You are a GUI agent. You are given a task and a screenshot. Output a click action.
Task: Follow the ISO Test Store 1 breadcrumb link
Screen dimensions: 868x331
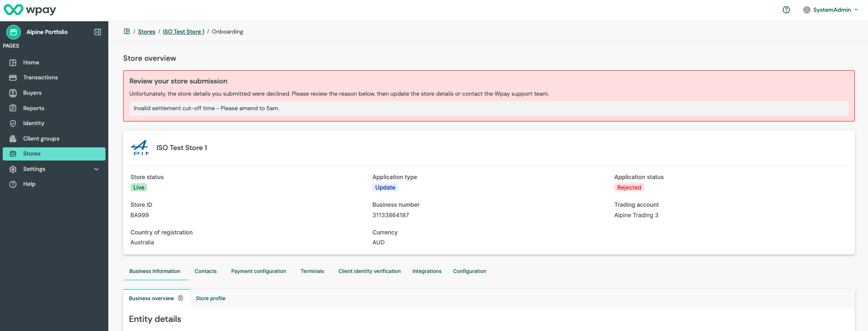183,32
